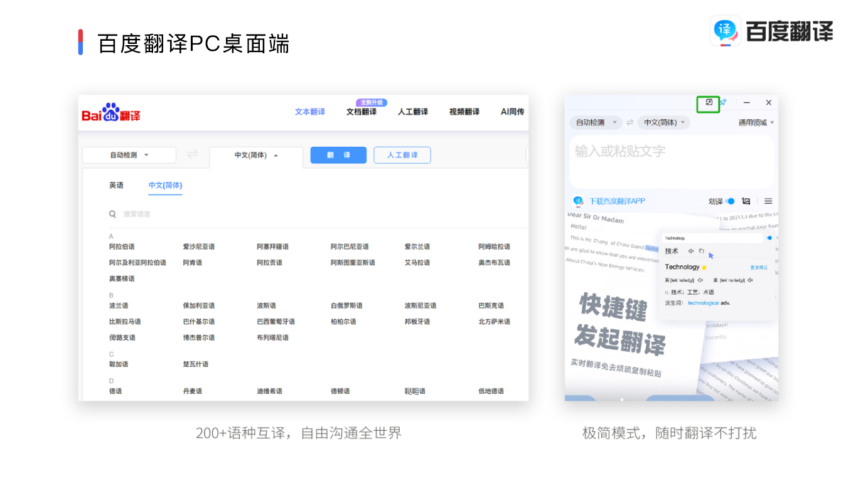Viewport: 868px width, 486px height.
Task: Toggle the 划译 switch
Action: [730, 201]
